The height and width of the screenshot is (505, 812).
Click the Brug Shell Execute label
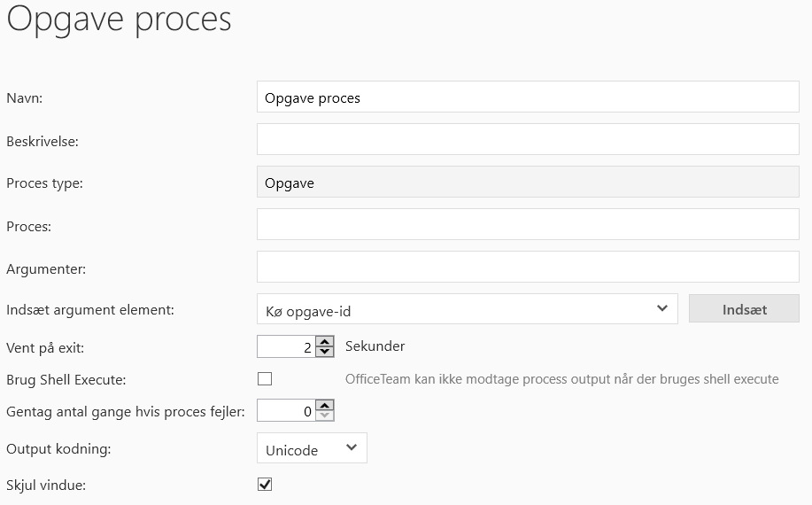(66, 380)
